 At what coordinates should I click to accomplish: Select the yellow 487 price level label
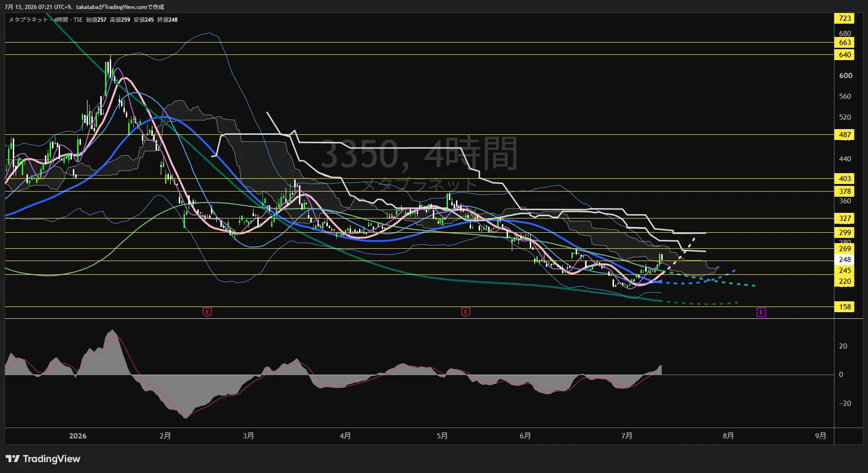[845, 135]
